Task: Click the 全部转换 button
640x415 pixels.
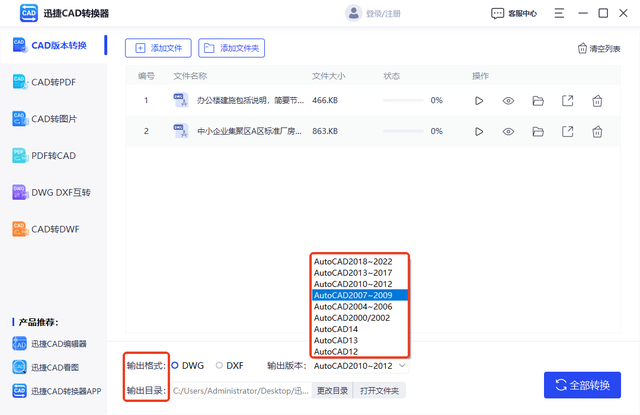Action: (x=582, y=385)
